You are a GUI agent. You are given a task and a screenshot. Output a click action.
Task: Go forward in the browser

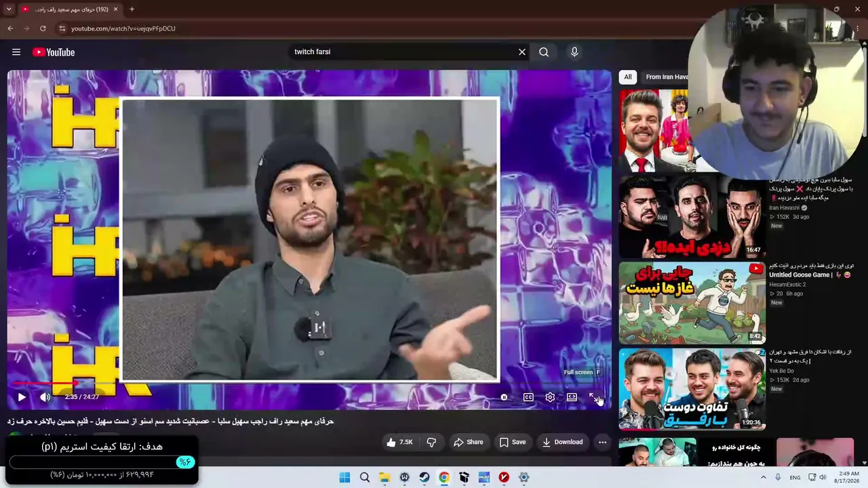[26, 28]
